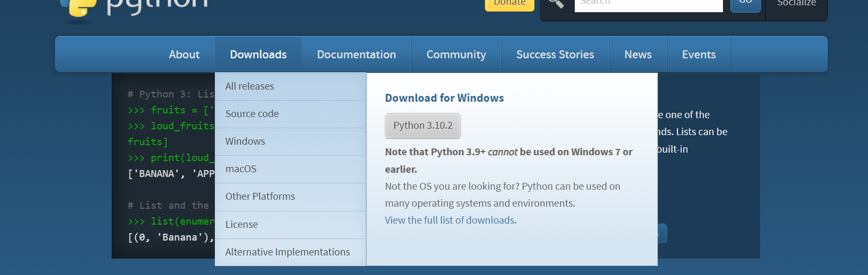Screen dimensions: 868x275
Task: Select Events in the navigation bar
Action: click(699, 55)
